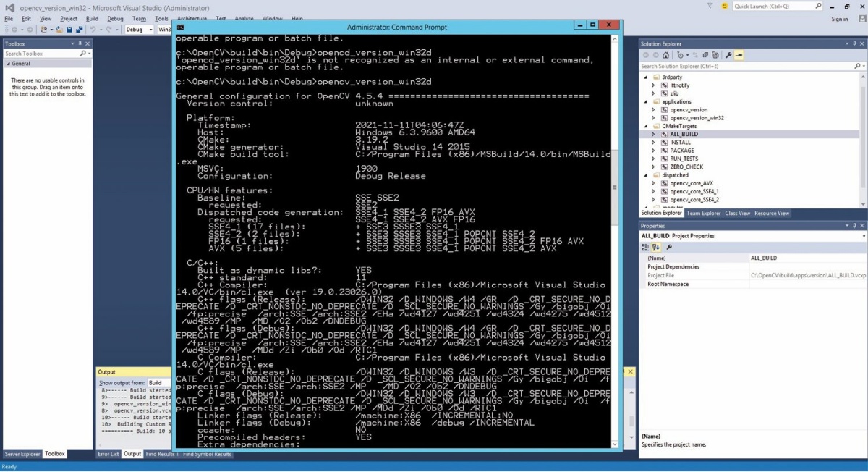The width and height of the screenshot is (868, 472).
Task: Select the opencv_core_SSE4_1 project
Action: [694, 191]
